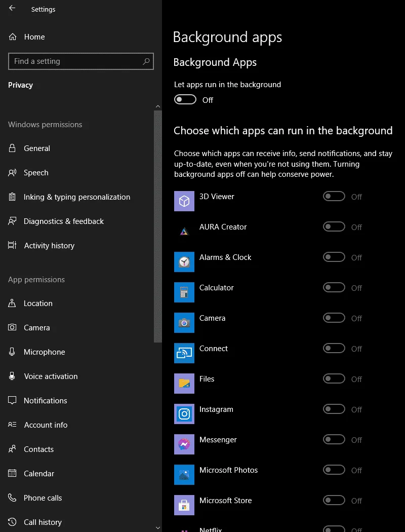Click the Messenger app name
The width and height of the screenshot is (405, 532).
click(218, 440)
